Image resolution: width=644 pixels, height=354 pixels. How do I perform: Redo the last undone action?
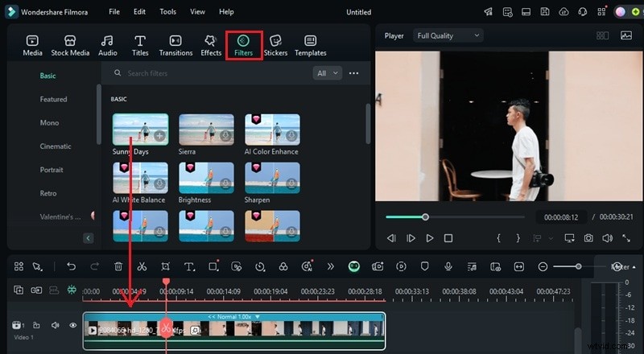click(94, 266)
